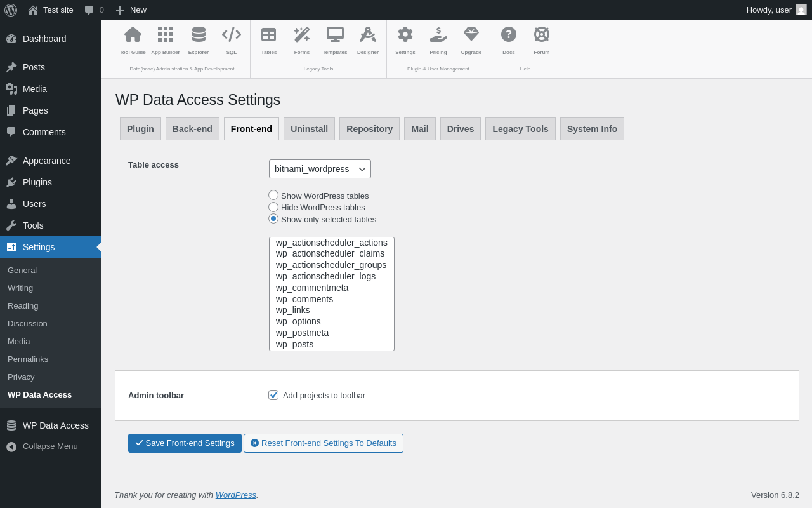Click the Test site link in admin bar
The height and width of the screenshot is (508, 812).
coord(51,10)
